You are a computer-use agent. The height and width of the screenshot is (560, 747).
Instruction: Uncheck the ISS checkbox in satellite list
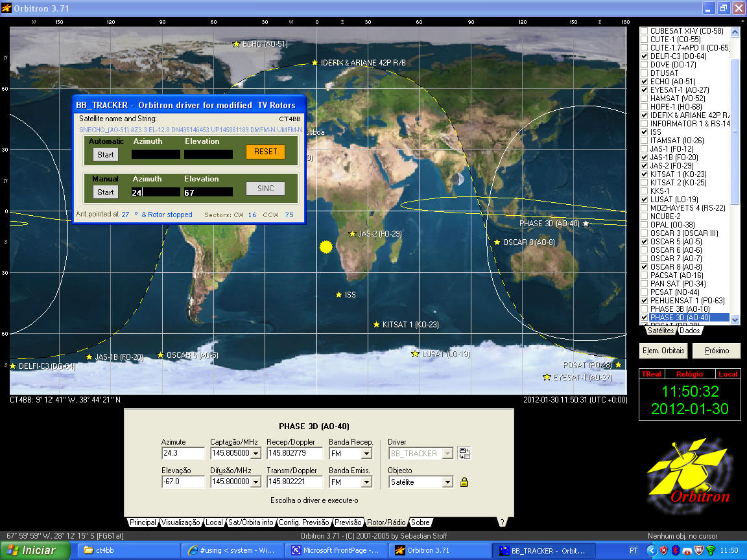644,132
